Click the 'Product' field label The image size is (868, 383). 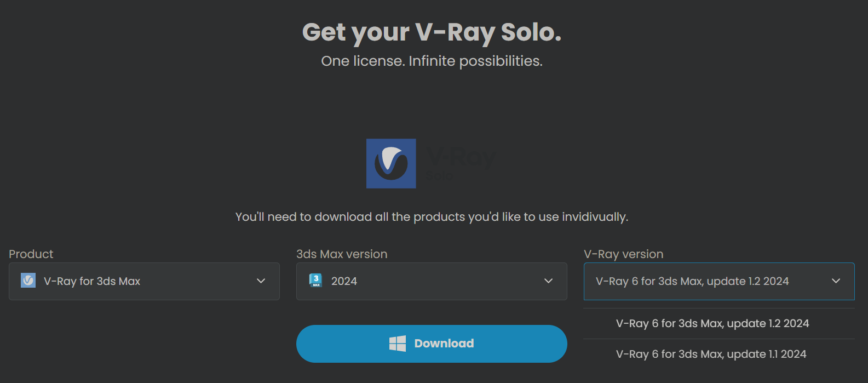[x=31, y=254]
